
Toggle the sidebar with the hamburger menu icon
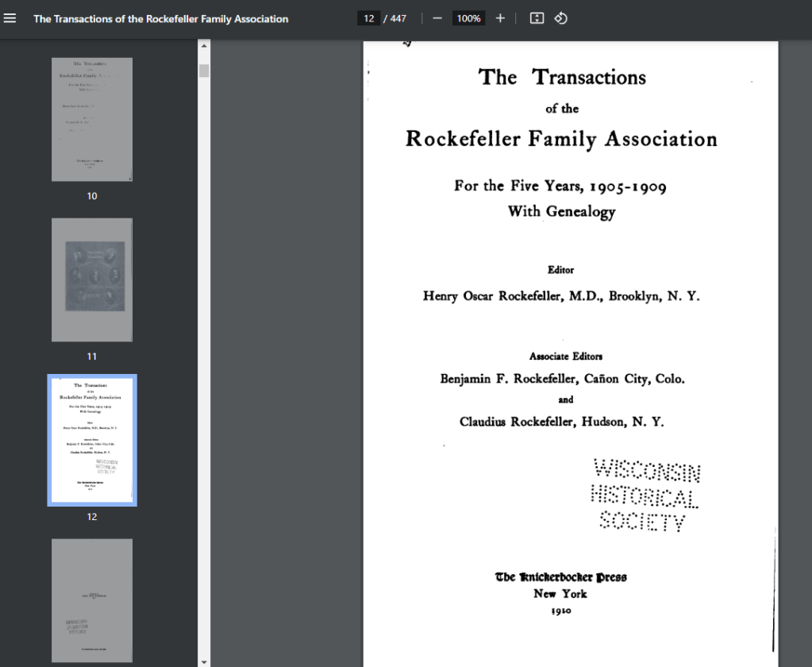click(10, 18)
